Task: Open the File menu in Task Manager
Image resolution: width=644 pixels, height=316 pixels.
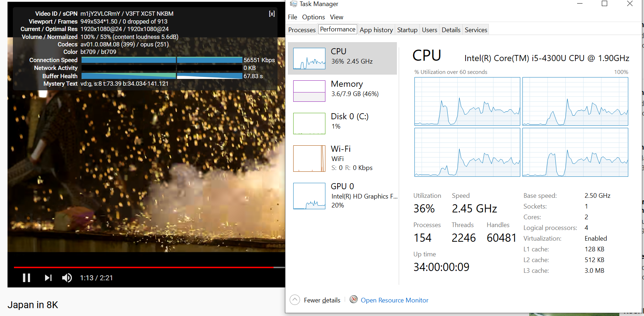Action: tap(292, 17)
